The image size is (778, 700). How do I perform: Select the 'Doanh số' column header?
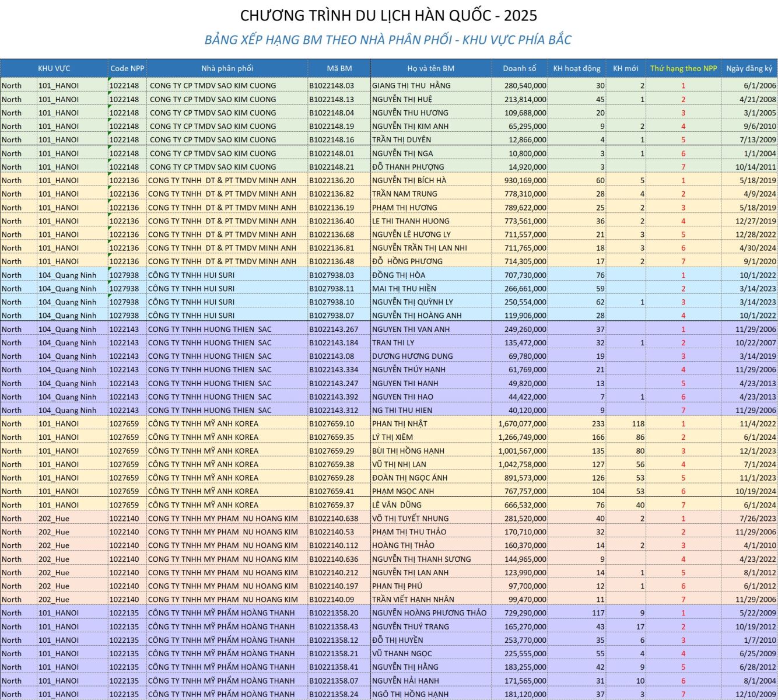520,68
